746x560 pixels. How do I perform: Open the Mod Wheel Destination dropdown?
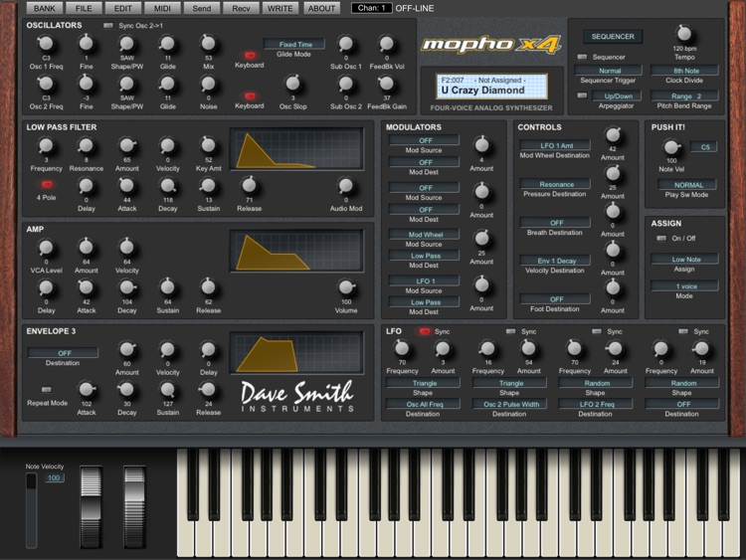(555, 145)
